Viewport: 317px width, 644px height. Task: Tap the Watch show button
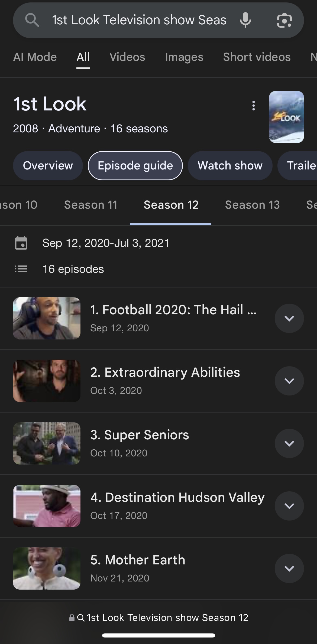230,166
